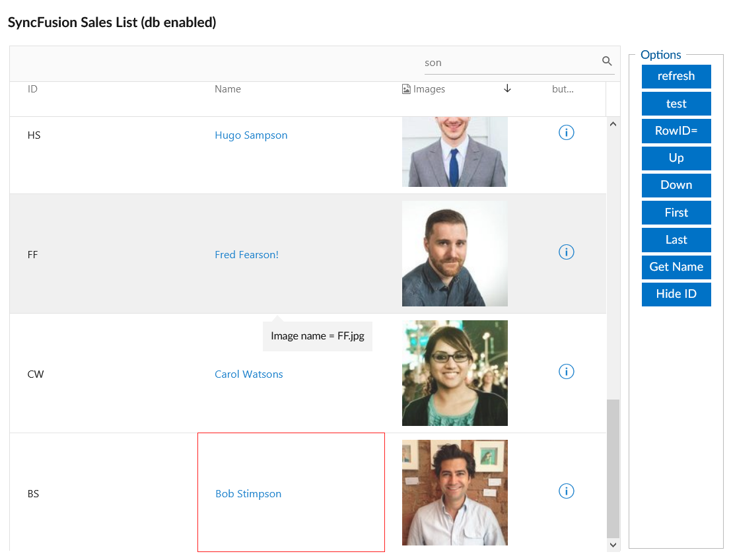Select Carol Watsons' photo thumbnail

point(454,373)
